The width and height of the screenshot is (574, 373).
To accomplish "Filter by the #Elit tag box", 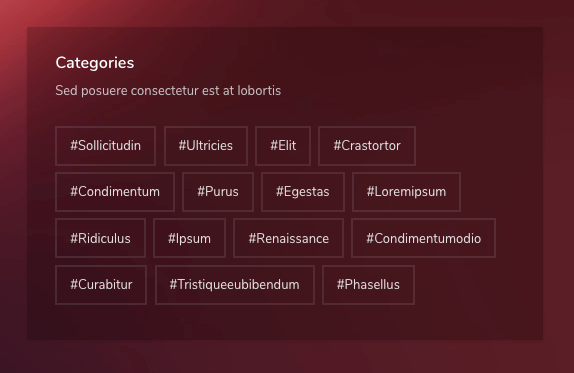I will click(283, 146).
